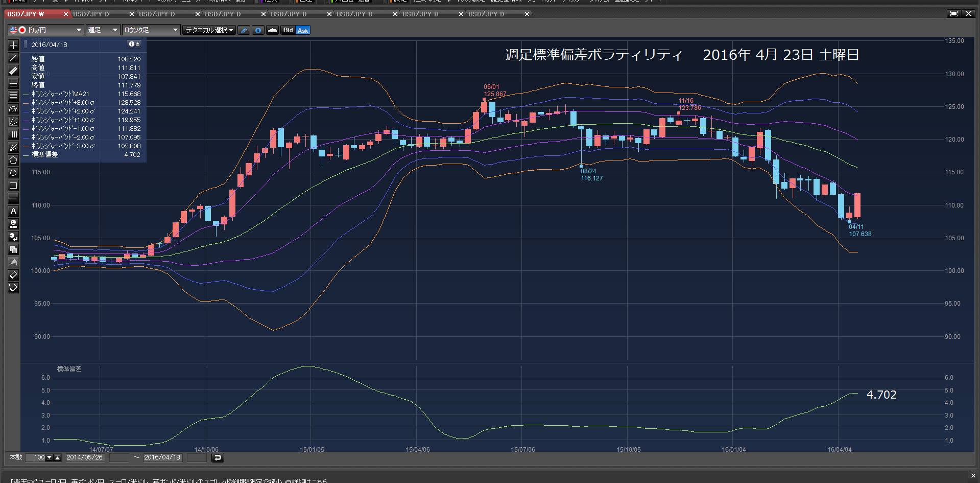Click the 08/24 116.127 low label
This screenshot has height=483, width=980.
point(591,175)
